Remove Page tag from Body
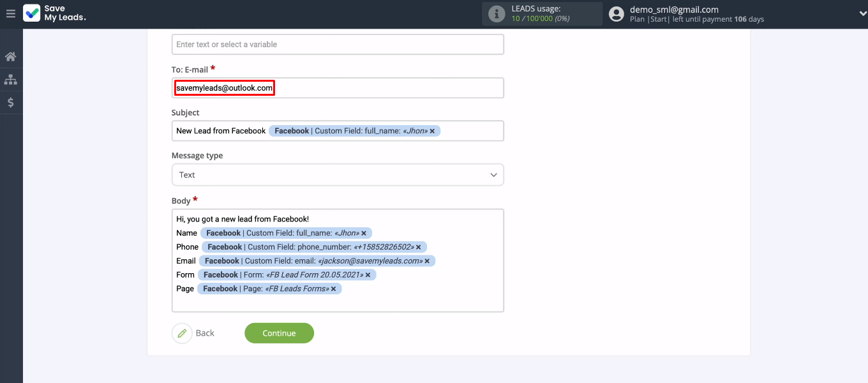 coord(334,289)
